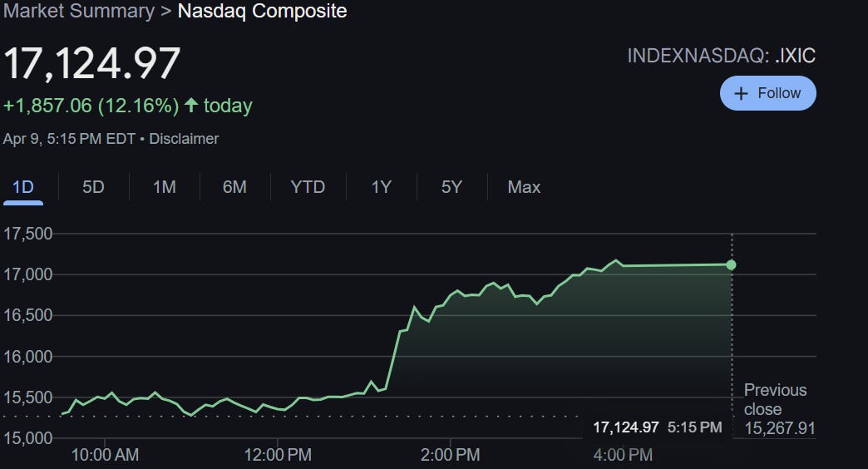Click the 16,500 y-axis label

[x=27, y=316]
